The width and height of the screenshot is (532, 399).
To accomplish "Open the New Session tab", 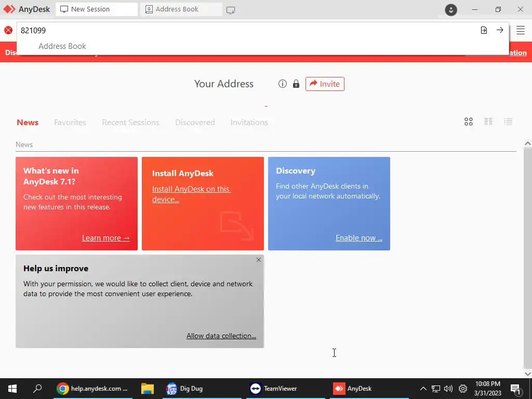I will 97,9.
